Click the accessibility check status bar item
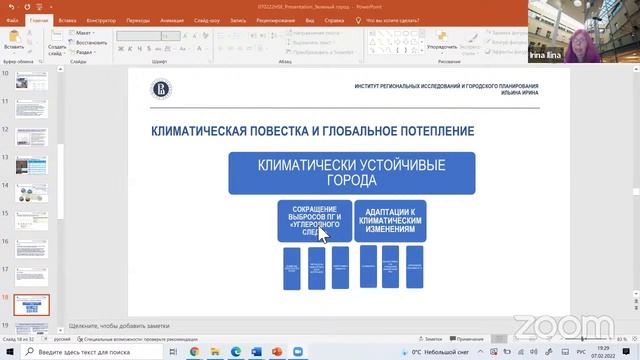Screen dimensions: 640x360 tap(138, 339)
